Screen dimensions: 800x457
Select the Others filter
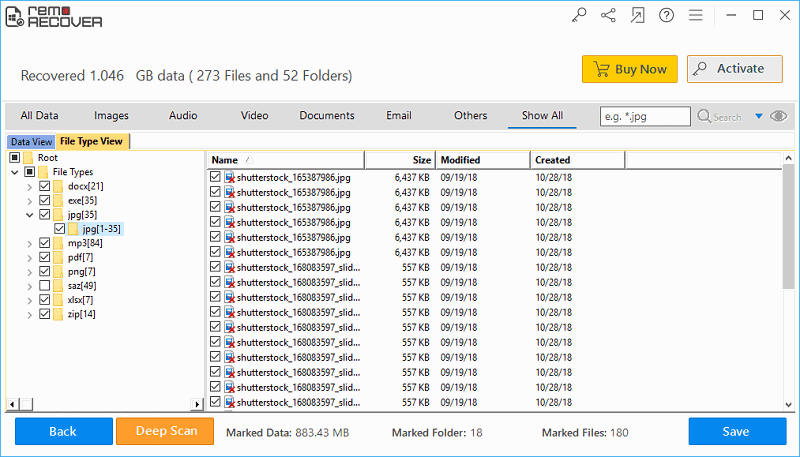470,116
